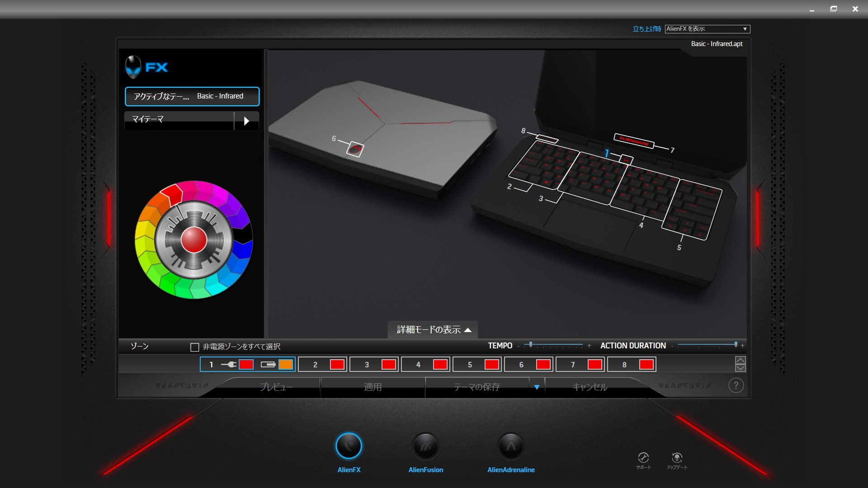Open the startup behavior AlienFX dropdown
Viewport: 868px width, 488px height.
pos(707,29)
